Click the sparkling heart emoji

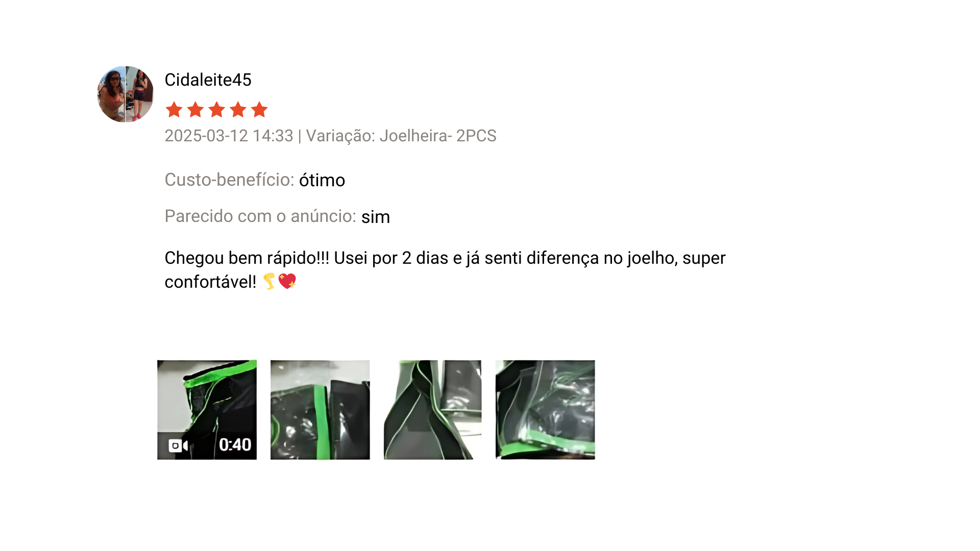(287, 281)
